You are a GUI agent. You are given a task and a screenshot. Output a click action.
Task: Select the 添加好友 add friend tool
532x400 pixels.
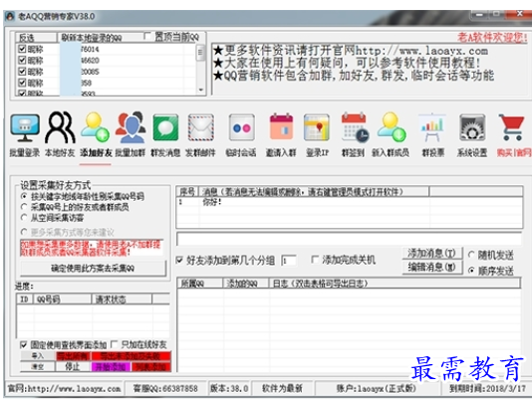click(x=96, y=134)
